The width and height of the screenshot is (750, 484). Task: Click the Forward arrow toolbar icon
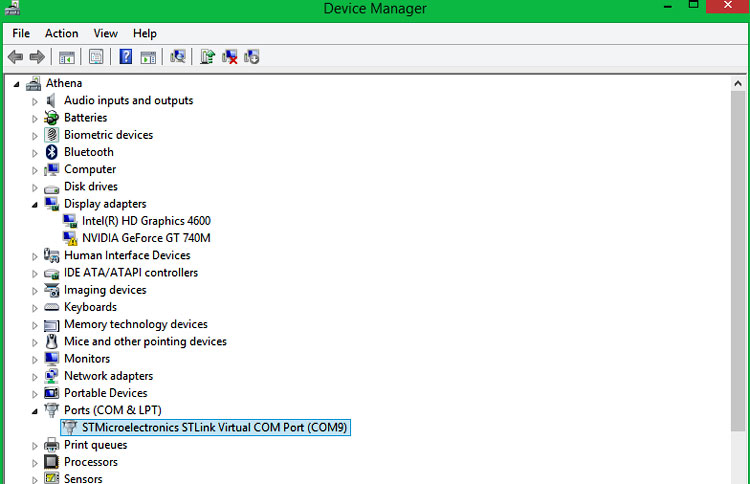(x=37, y=57)
